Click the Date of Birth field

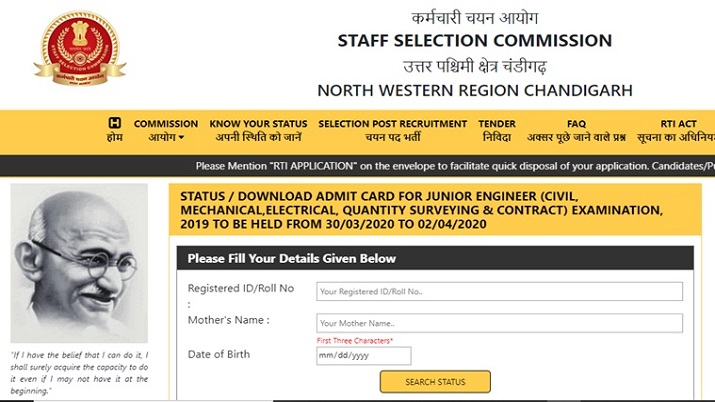click(x=364, y=355)
